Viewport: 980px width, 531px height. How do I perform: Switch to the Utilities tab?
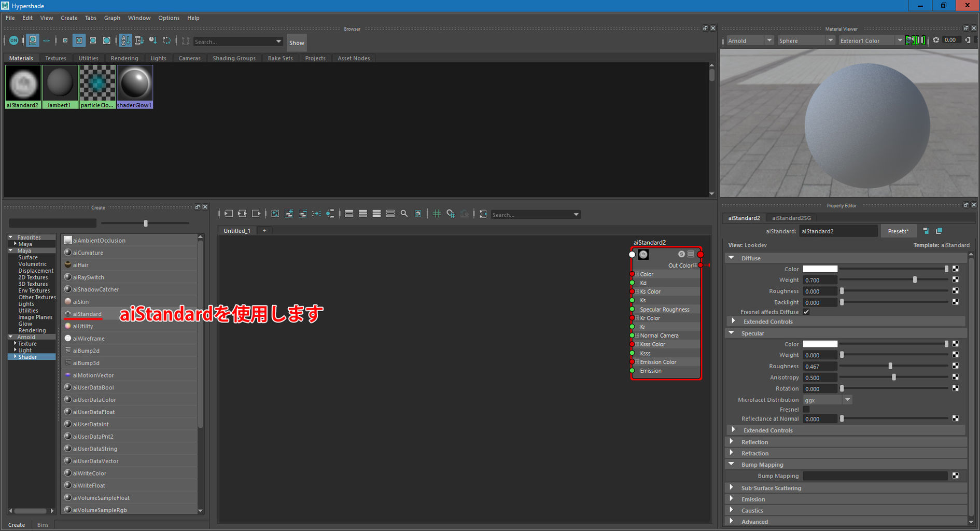coord(88,58)
